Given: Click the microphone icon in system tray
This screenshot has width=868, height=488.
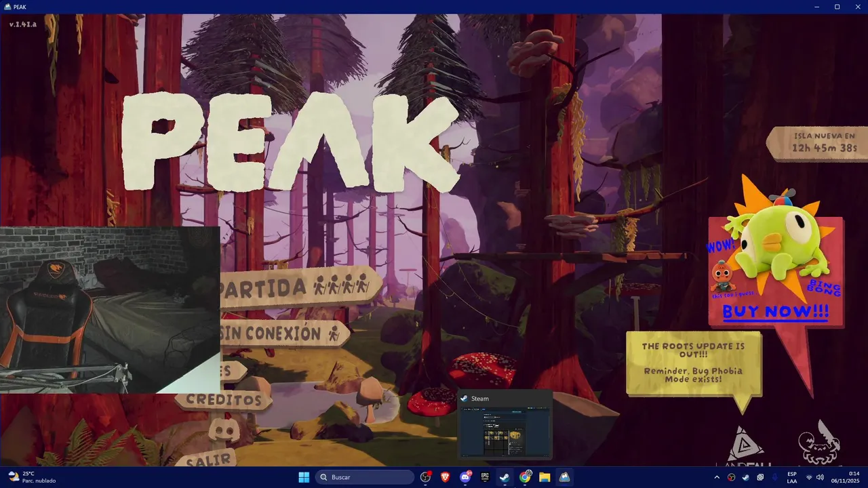Looking at the screenshot, I should coord(775,477).
